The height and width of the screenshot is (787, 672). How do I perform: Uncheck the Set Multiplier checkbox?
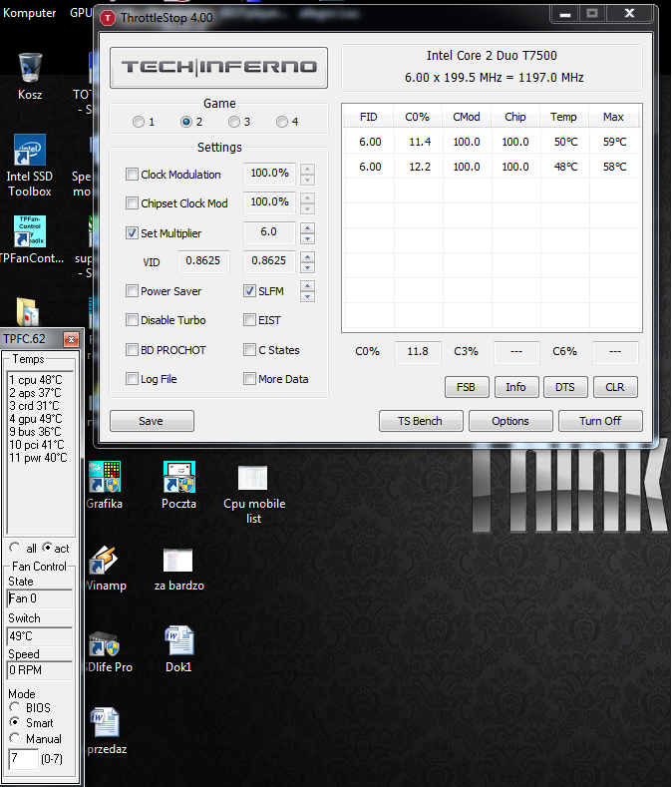(132, 232)
